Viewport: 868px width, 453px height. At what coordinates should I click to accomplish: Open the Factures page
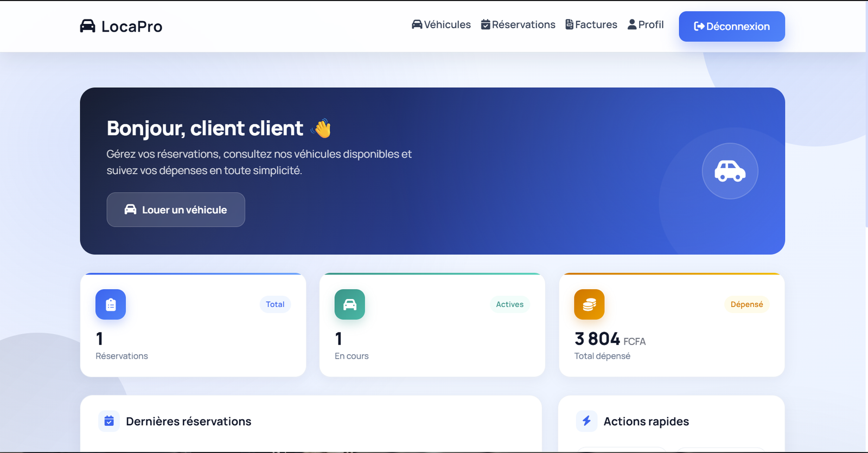(x=591, y=24)
